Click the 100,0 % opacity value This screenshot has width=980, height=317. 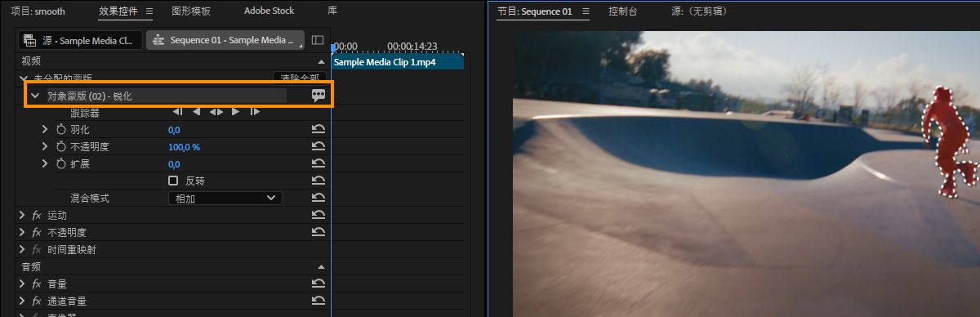point(184,146)
